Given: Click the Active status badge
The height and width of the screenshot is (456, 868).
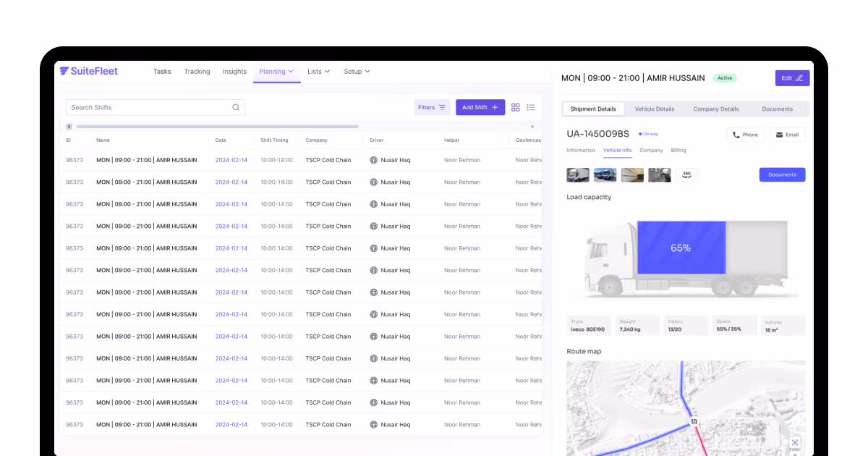Looking at the screenshot, I should 725,78.
